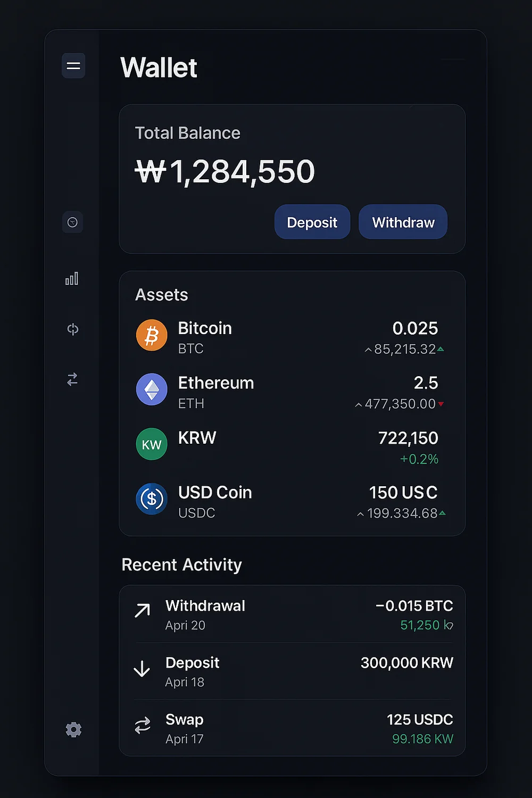Click the Swap arrows activity icon
This screenshot has height=798, width=532.
coord(143,725)
